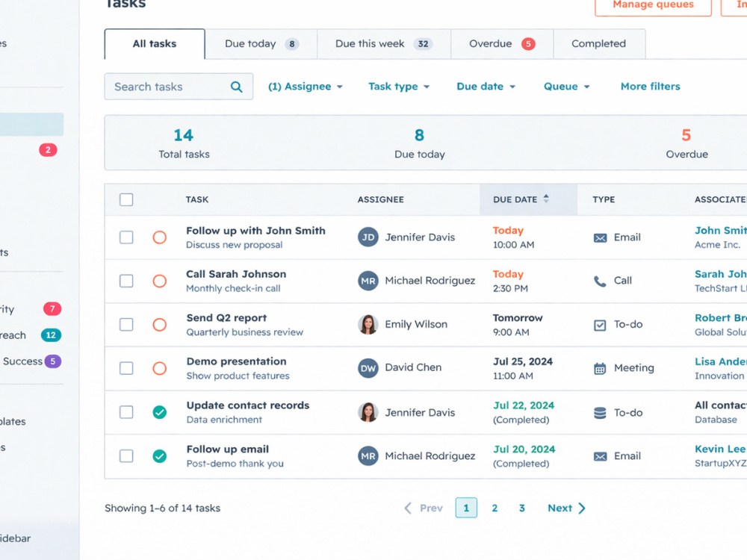Select checkbox for Update contact records
The height and width of the screenshot is (560, 747).
tap(126, 412)
